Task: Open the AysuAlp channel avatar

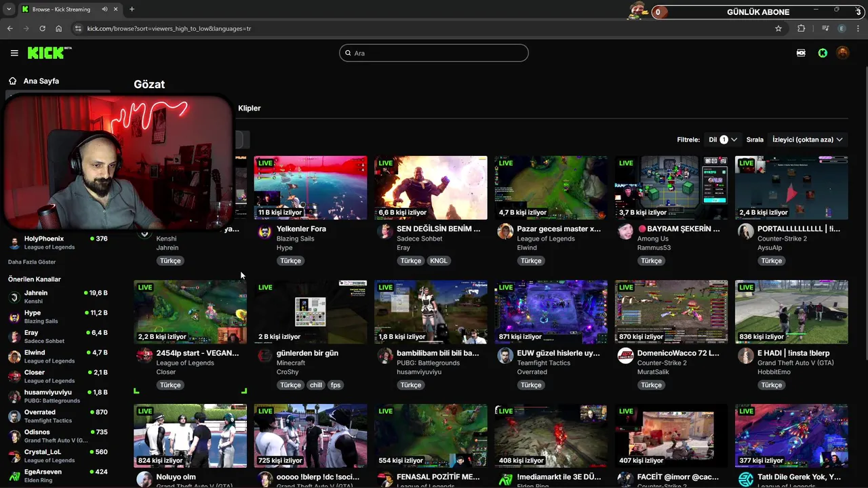Action: [745, 231]
